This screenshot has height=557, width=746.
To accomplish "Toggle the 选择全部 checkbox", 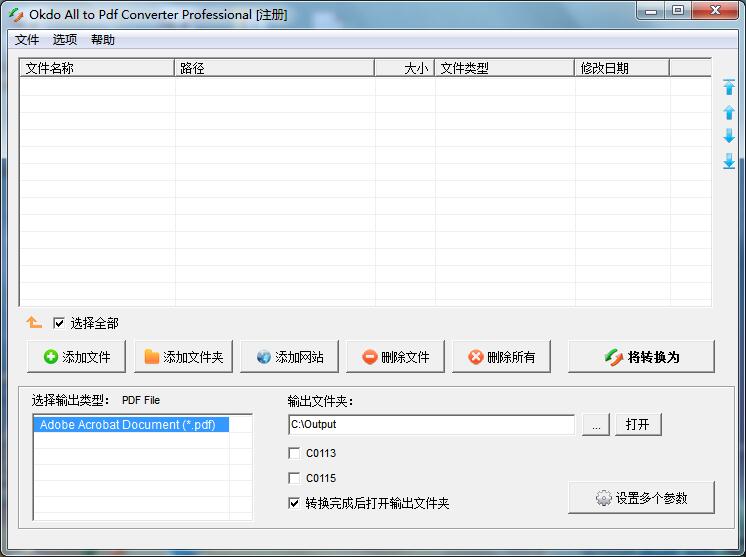I will (59, 323).
